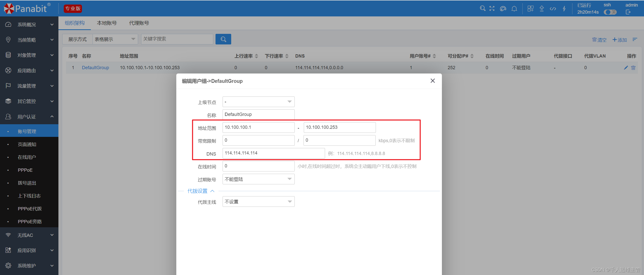644x275 pixels.
Task: Toggle fullscreen mode with the expand-arrows icon
Action: click(x=492, y=9)
